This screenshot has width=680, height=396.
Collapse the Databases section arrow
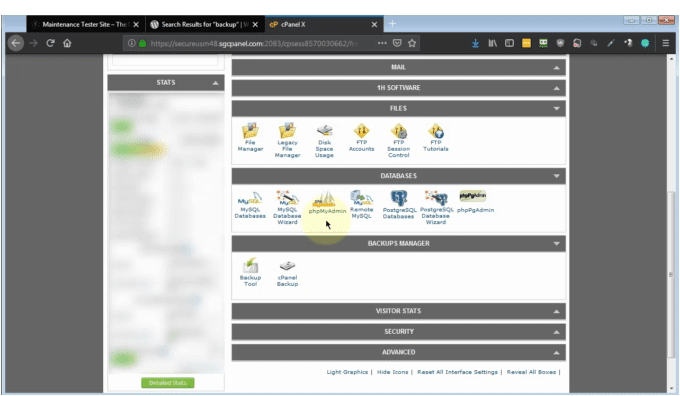click(556, 176)
